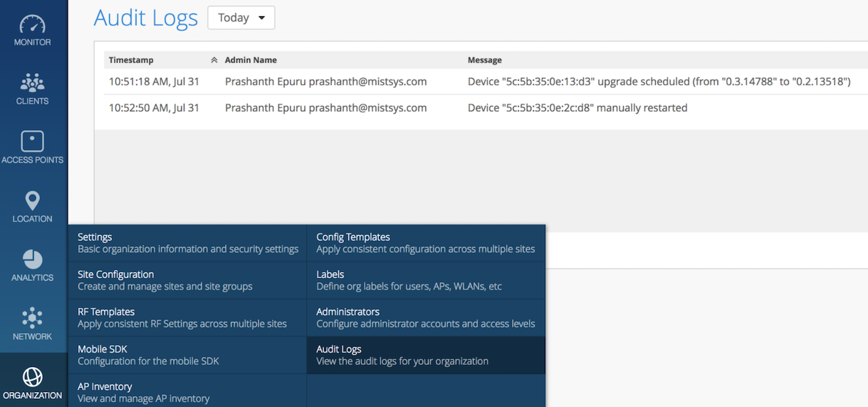This screenshot has width=868, height=407.
Task: Open Config Templates menu item
Action: pyautogui.click(x=426, y=243)
